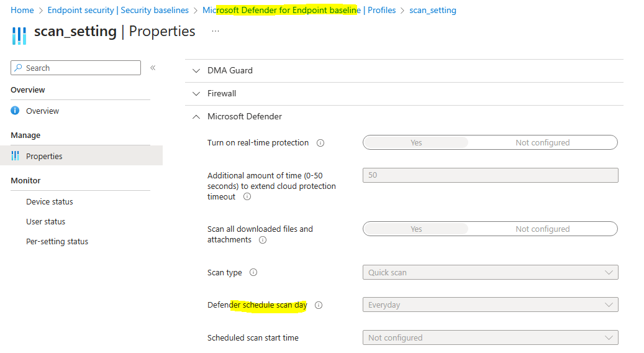Click the Properties sidebar icon
This screenshot has width=644, height=353.
[15, 156]
